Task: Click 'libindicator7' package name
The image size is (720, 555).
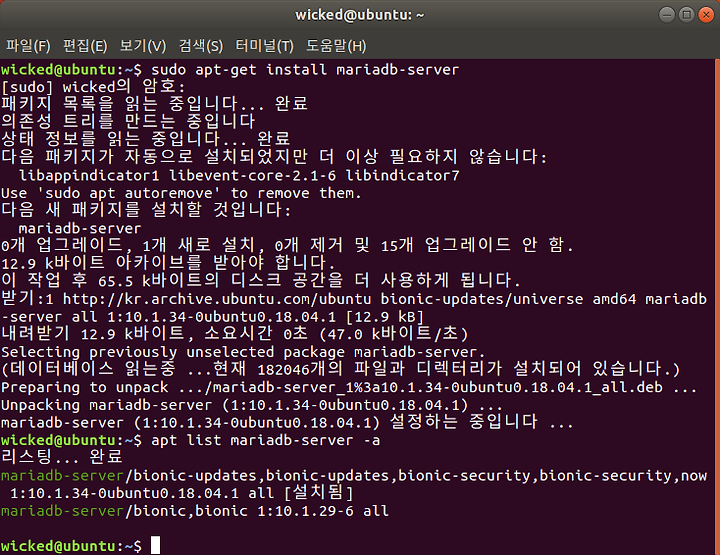Action: point(402,176)
